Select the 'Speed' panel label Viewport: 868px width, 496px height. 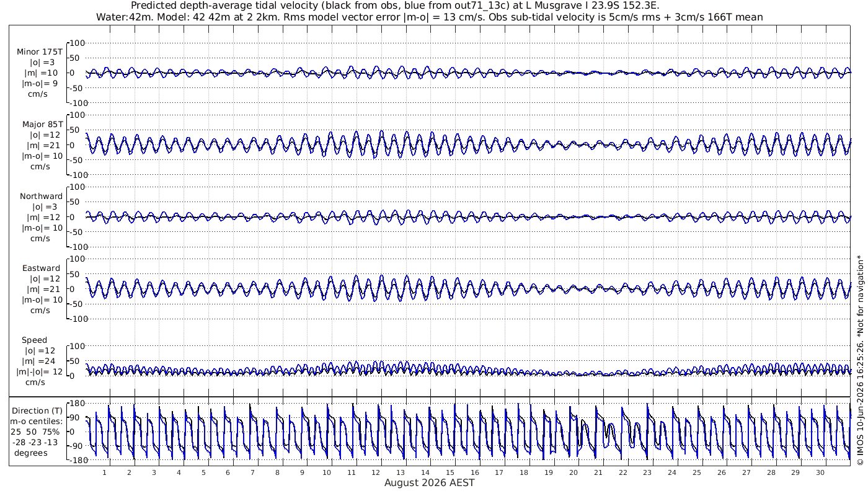(x=34, y=340)
